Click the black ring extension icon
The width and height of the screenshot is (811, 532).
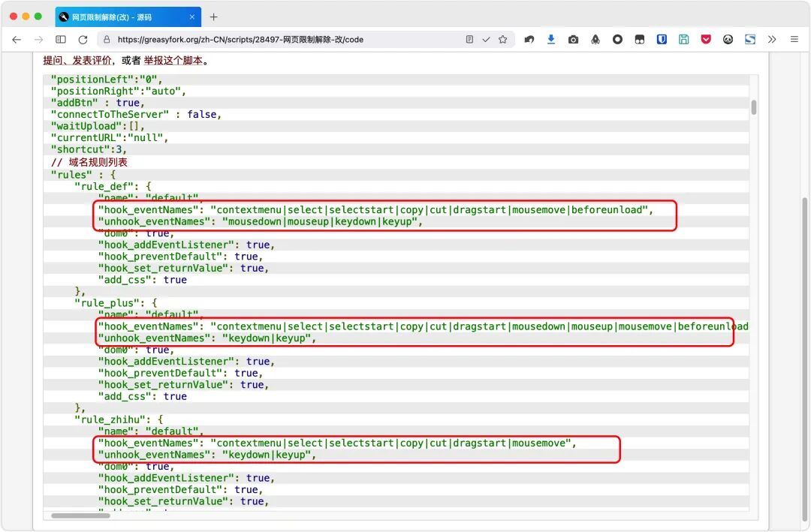pyautogui.click(x=617, y=39)
